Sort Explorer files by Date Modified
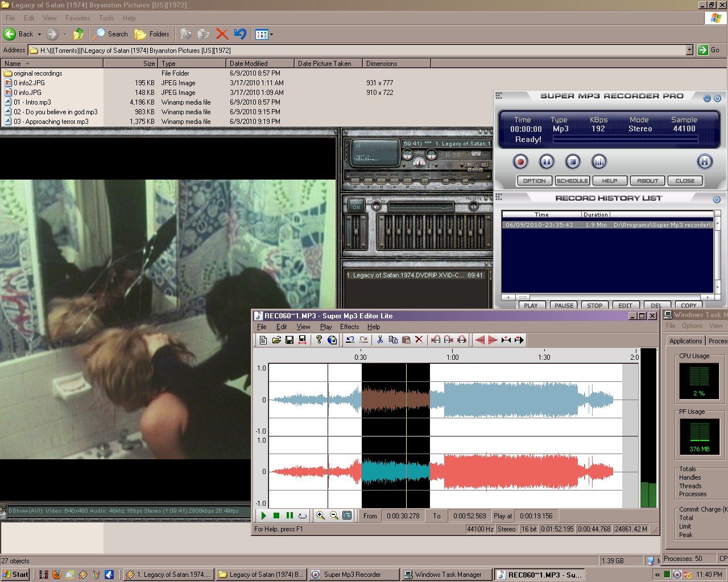Viewport: 728px width, 582px height. click(x=260, y=63)
